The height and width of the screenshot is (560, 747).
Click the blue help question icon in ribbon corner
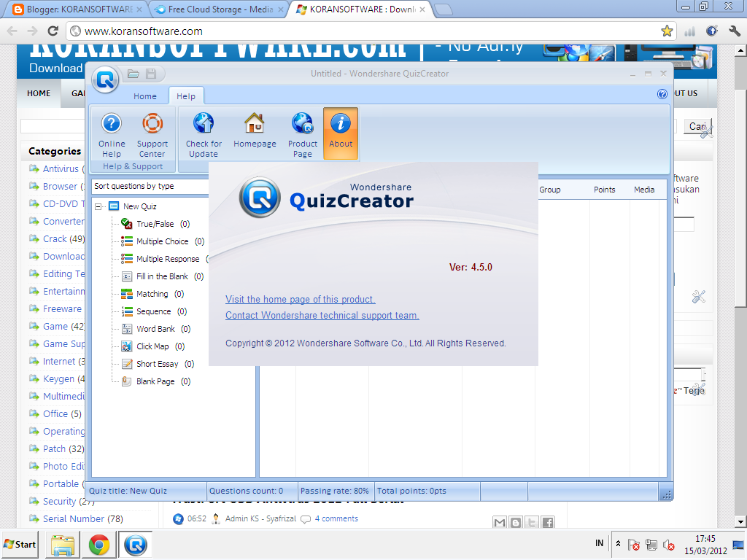click(x=662, y=94)
